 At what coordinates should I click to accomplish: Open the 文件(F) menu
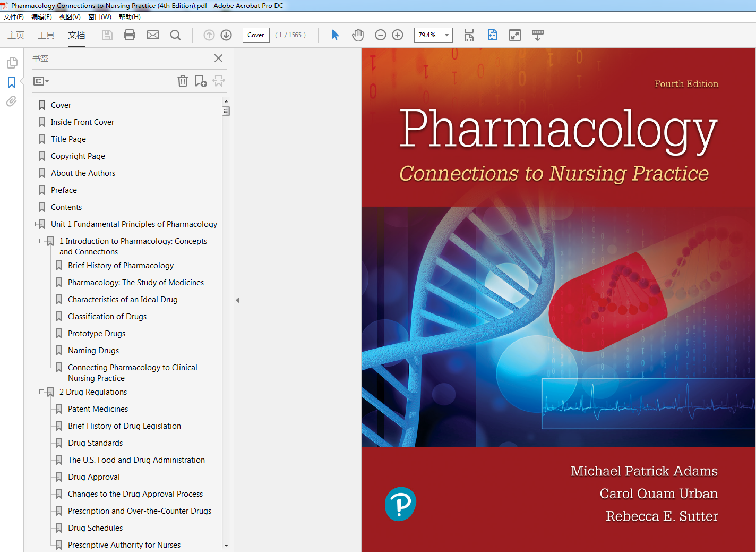[14, 17]
